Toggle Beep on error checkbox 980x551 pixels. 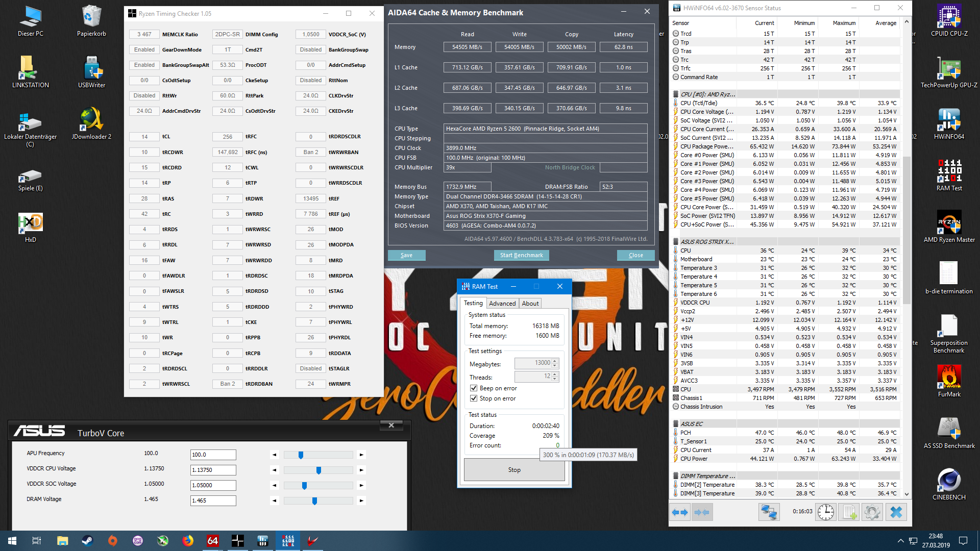pos(474,388)
